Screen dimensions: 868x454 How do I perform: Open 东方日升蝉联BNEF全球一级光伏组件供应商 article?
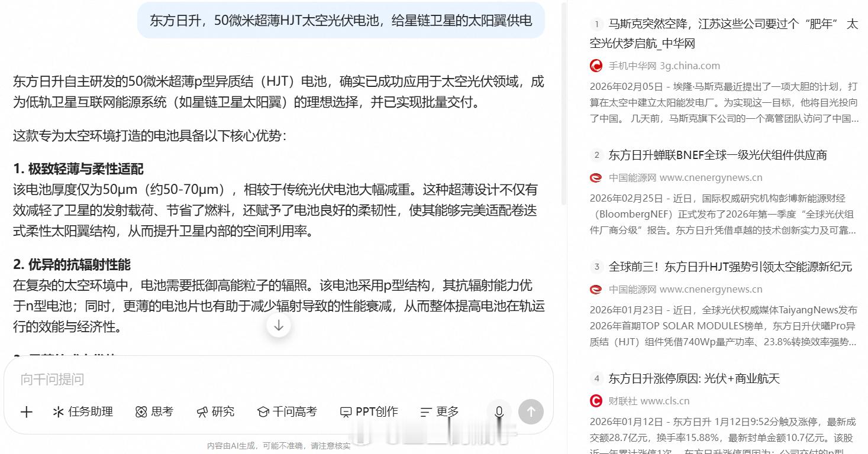(x=718, y=155)
